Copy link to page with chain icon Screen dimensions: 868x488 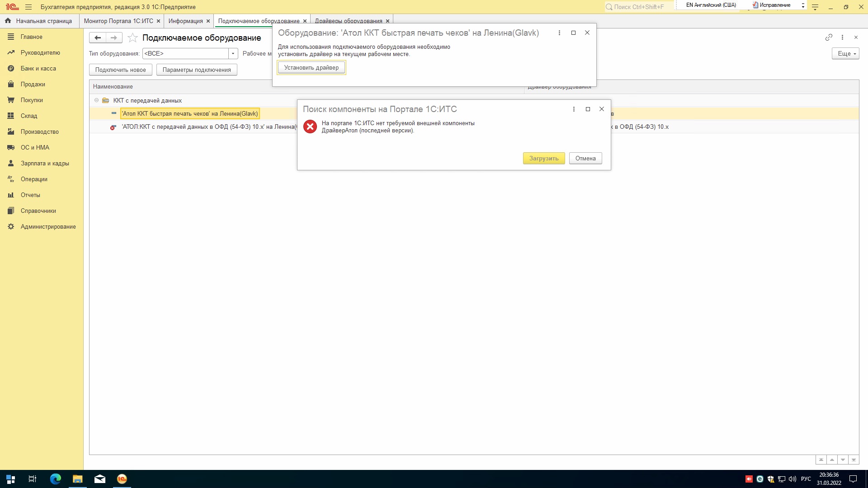click(829, 37)
